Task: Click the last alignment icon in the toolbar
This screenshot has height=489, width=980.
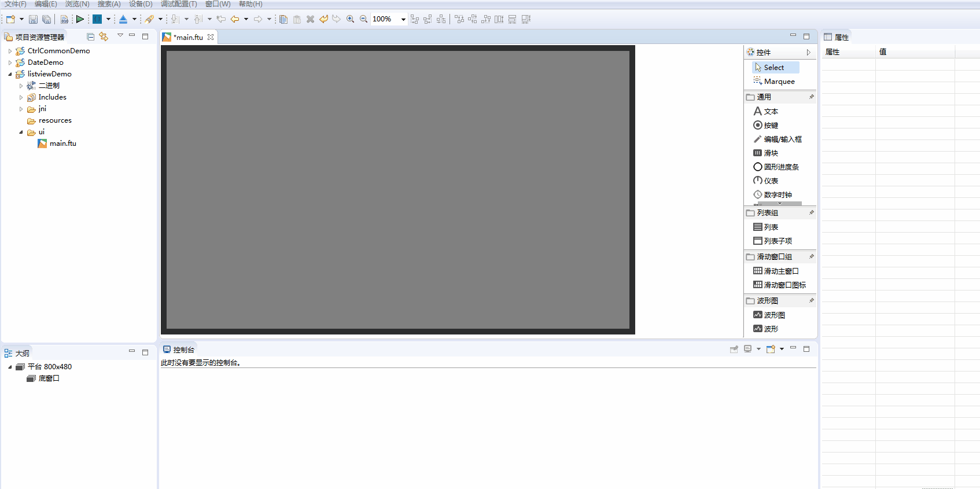Action: pyautogui.click(x=526, y=19)
